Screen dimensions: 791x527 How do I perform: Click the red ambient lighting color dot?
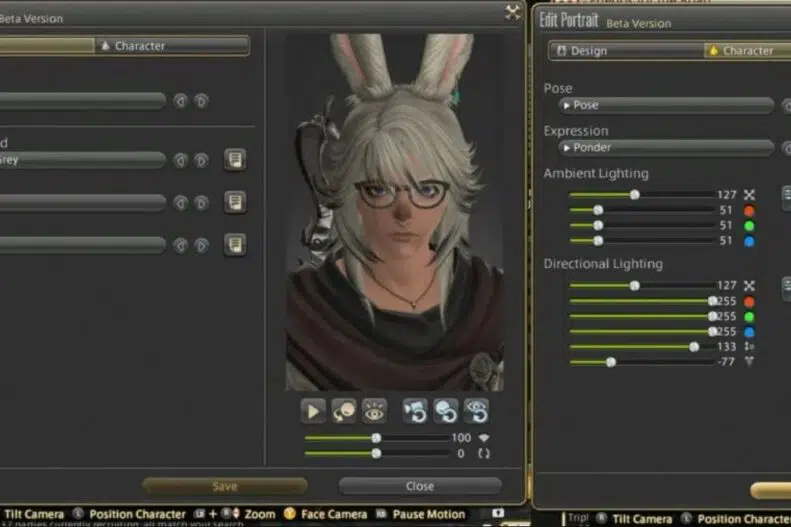[x=750, y=211]
